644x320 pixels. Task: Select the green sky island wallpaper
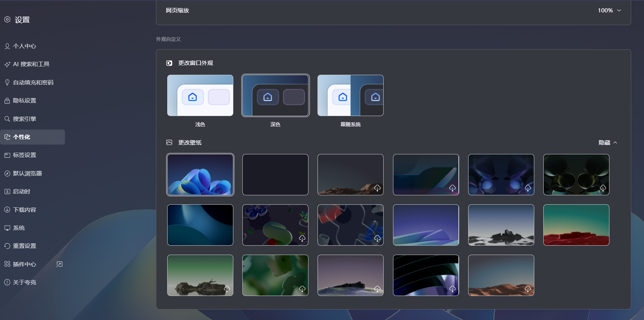pyautogui.click(x=200, y=275)
